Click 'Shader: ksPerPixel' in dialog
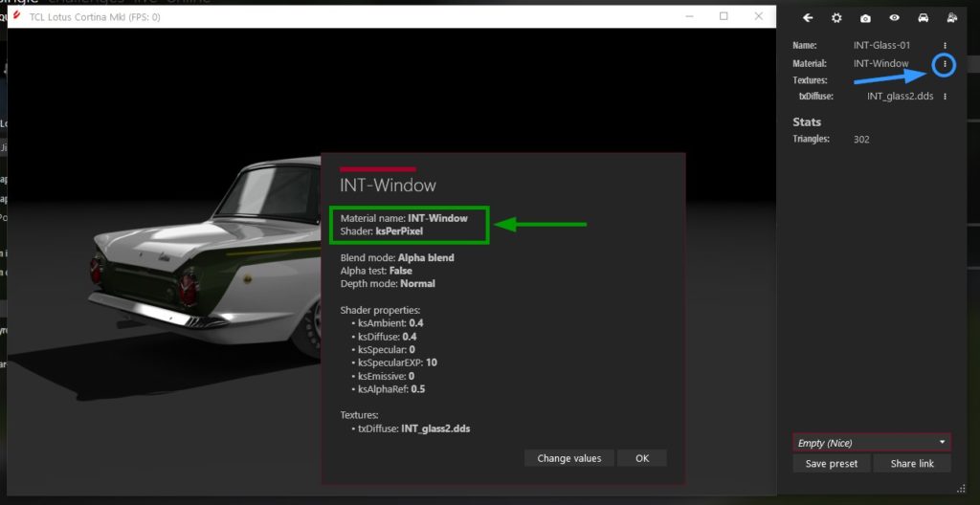980x505 pixels. [382, 231]
